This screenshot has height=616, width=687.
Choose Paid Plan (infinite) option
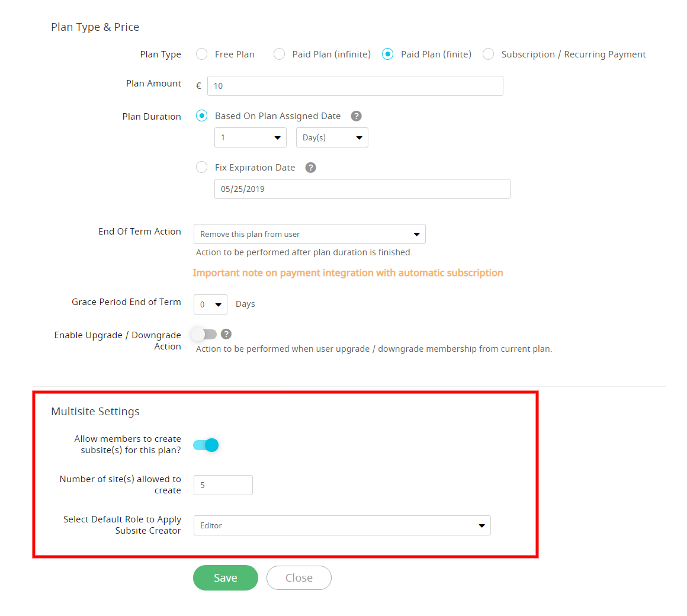click(279, 54)
